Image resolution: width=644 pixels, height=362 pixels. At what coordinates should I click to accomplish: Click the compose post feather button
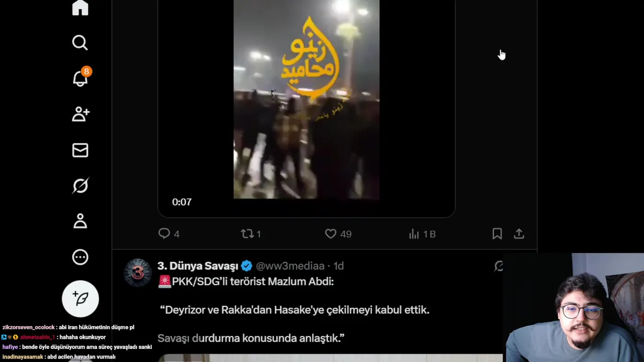click(x=80, y=299)
